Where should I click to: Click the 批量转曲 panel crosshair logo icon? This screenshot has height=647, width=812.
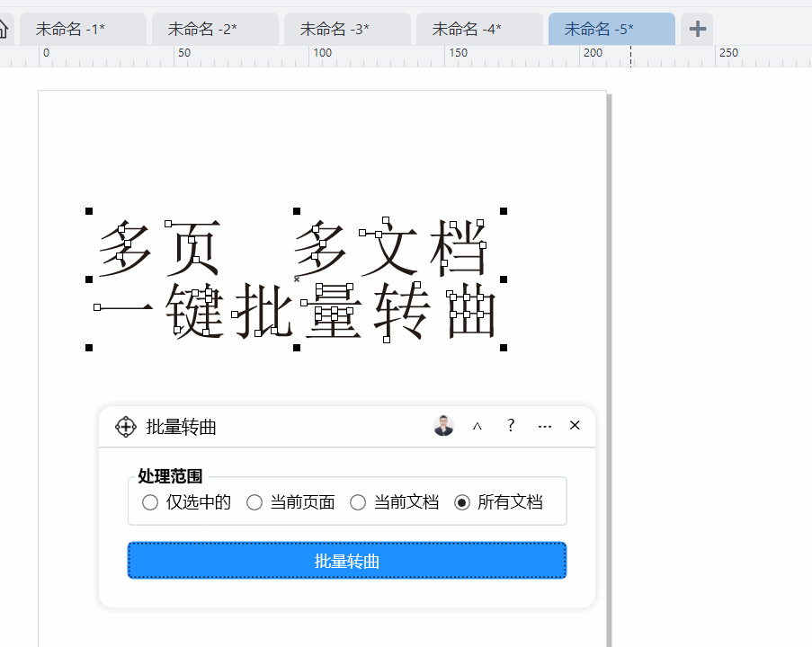pos(125,427)
